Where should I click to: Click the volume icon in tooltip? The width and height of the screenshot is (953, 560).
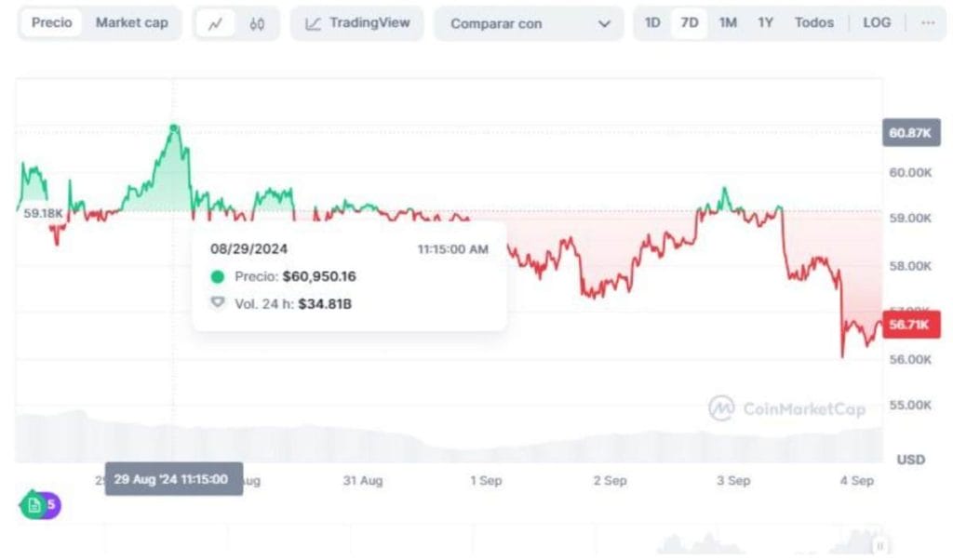[217, 302]
